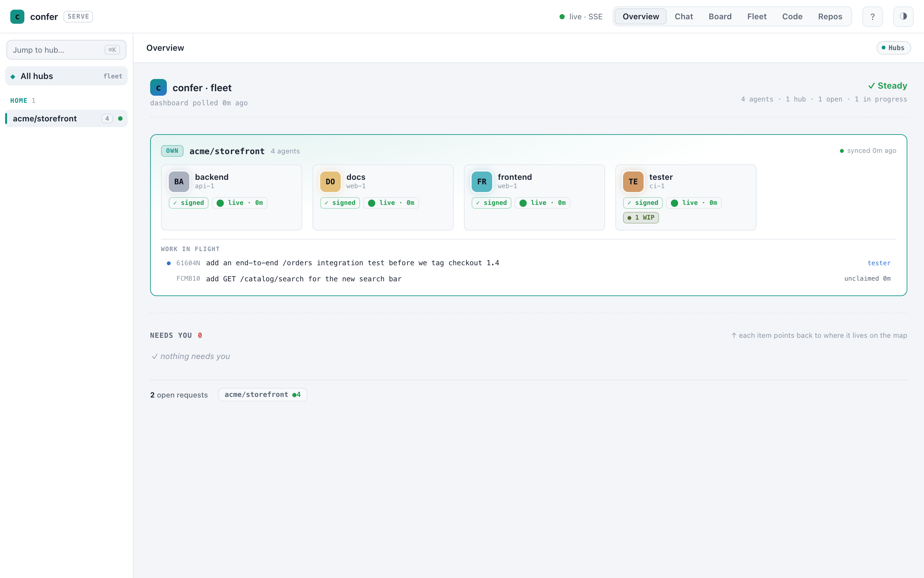Click the TE tester agent avatar
Image resolution: width=924 pixels, height=578 pixels.
[x=633, y=181]
